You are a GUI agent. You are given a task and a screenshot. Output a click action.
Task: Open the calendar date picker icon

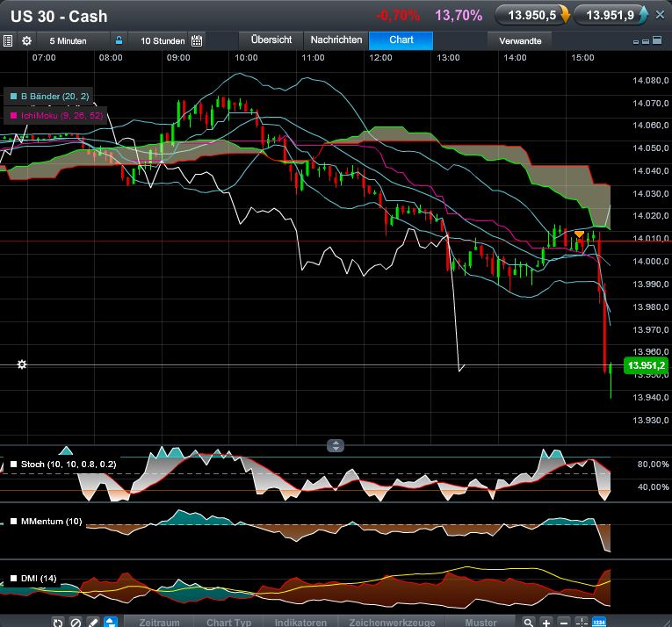pyautogui.click(x=197, y=41)
